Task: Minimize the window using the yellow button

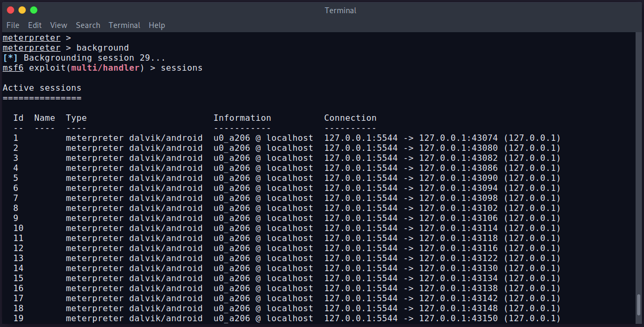Action: click(x=22, y=10)
